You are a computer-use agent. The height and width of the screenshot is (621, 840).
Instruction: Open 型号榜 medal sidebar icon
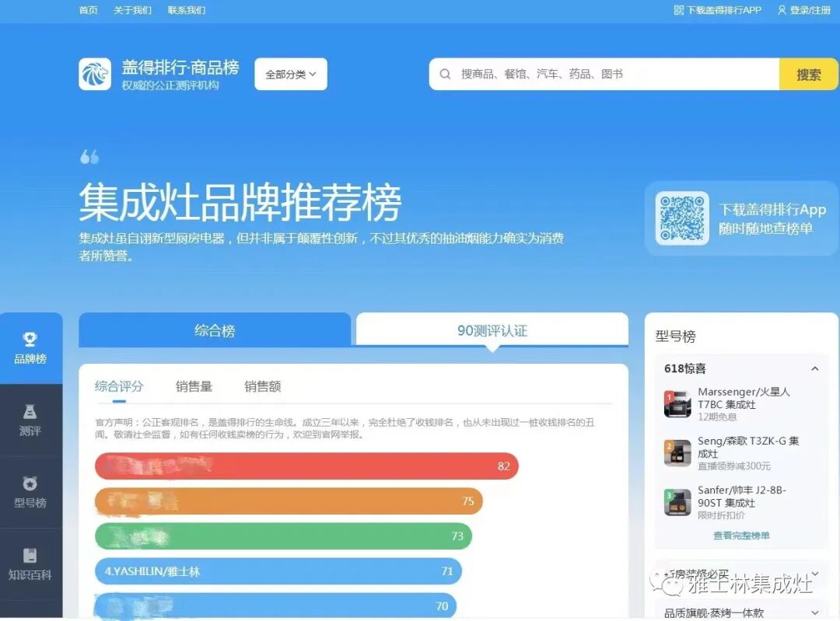(x=30, y=483)
